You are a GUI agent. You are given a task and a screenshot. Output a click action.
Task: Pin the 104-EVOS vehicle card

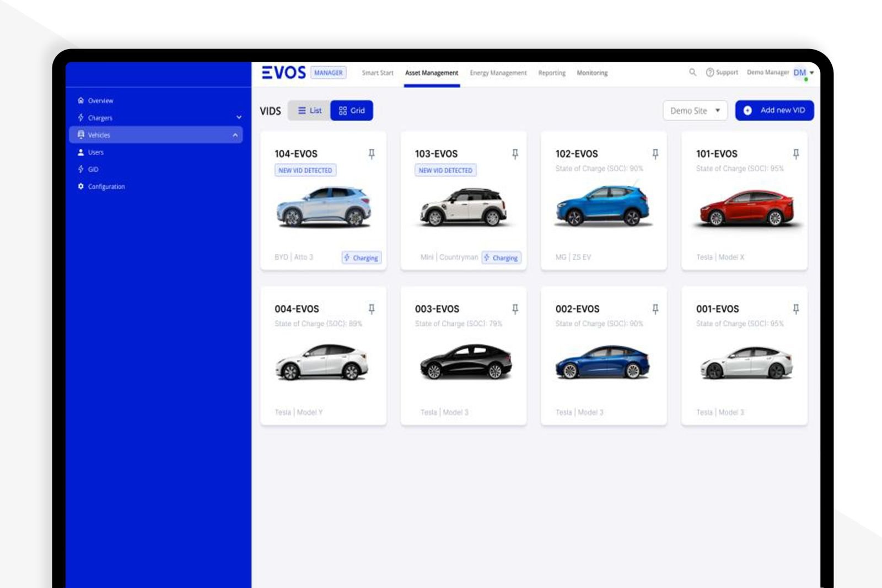[372, 154]
